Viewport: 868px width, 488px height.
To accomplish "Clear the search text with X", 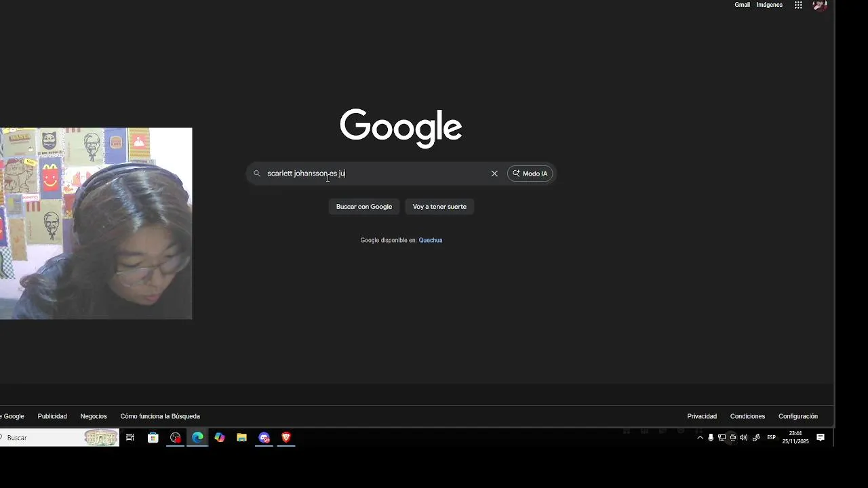I will [x=494, y=174].
